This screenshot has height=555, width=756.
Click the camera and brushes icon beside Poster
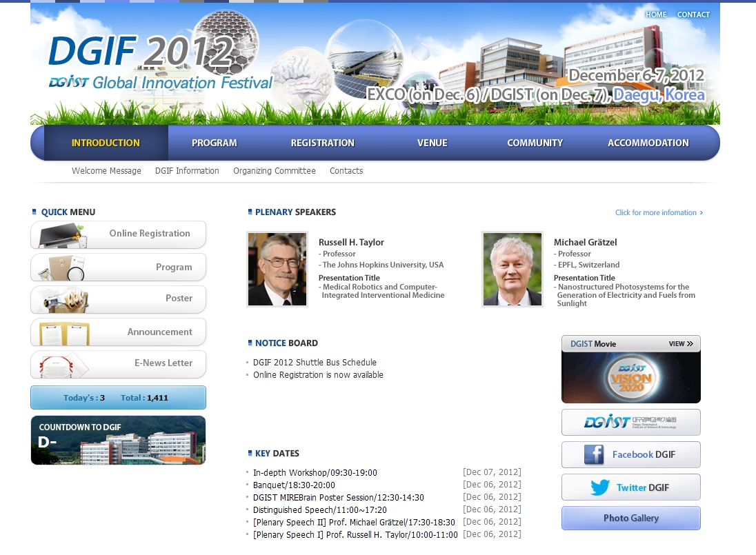(64, 300)
